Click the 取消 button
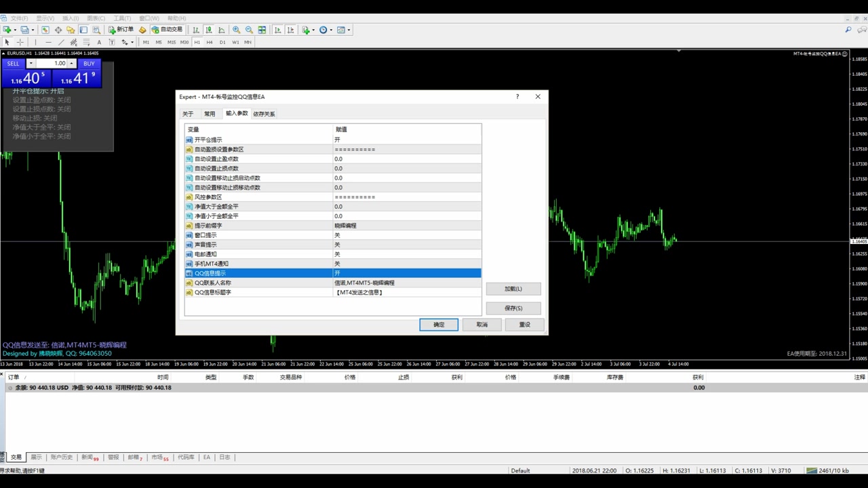 click(481, 325)
